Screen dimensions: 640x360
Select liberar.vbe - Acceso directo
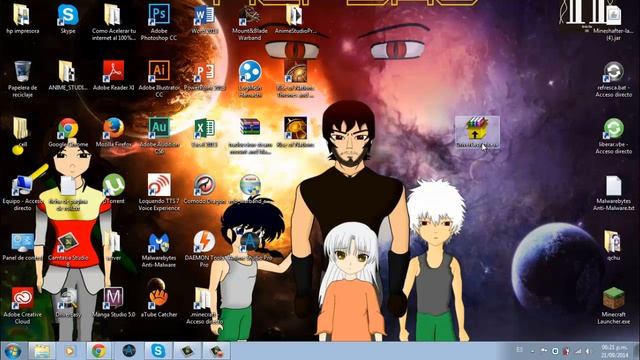[613, 136]
